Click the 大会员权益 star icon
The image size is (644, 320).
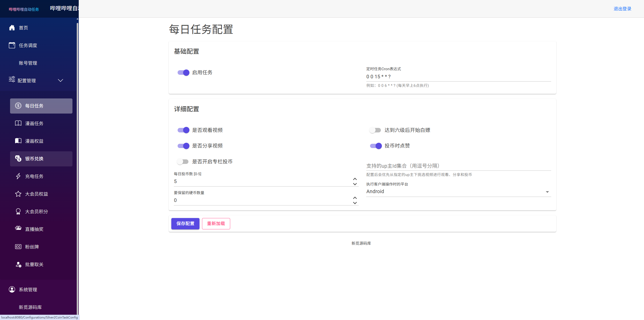[x=18, y=194]
